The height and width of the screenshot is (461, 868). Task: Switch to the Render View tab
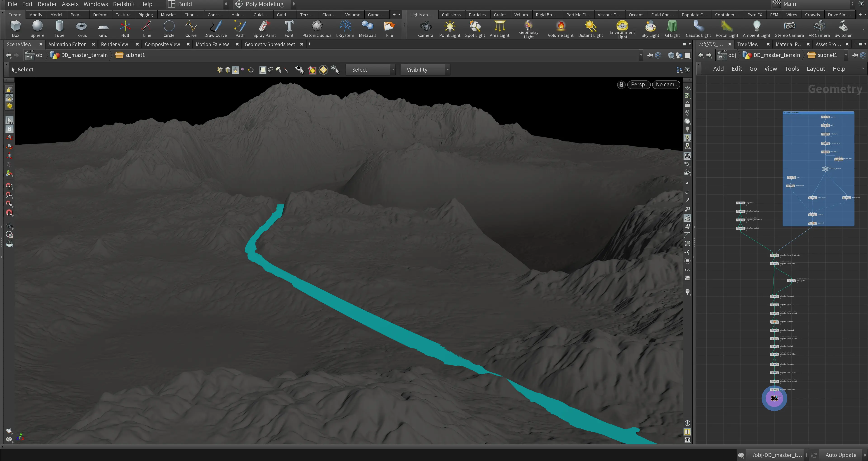click(114, 44)
